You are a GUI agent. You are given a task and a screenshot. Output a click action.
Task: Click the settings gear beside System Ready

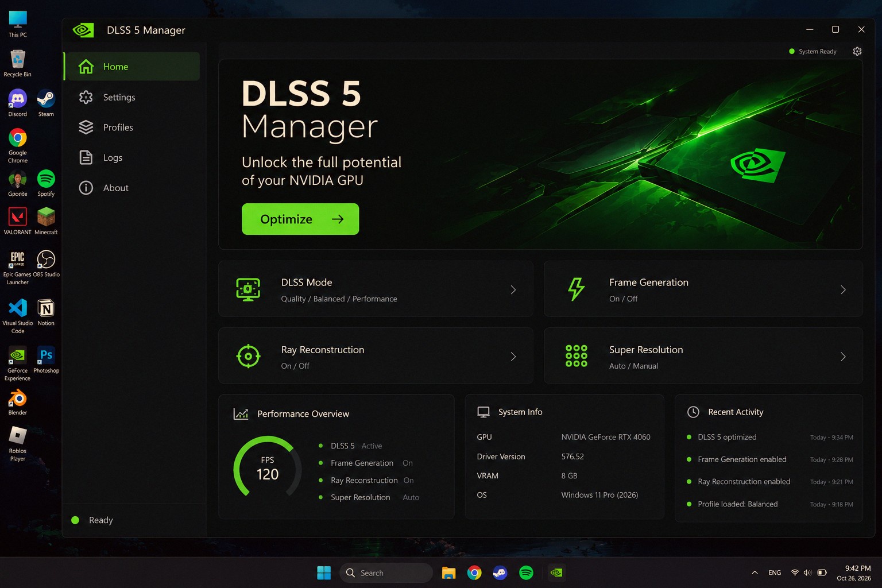pos(857,51)
